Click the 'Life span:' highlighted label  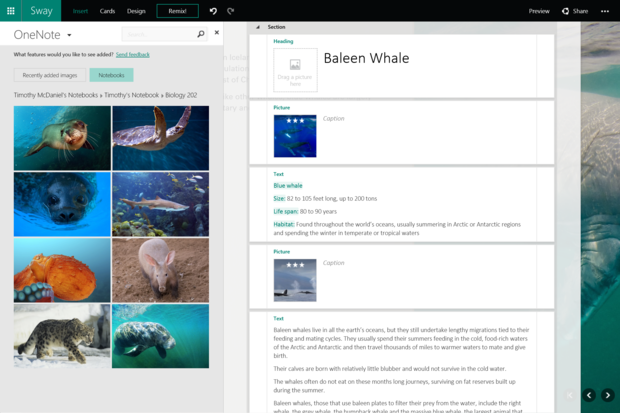coord(286,212)
